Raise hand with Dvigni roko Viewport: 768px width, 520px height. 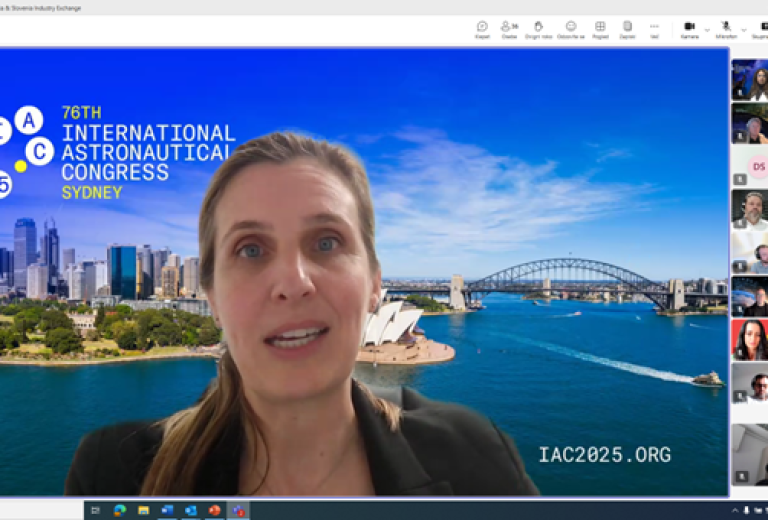[538, 29]
